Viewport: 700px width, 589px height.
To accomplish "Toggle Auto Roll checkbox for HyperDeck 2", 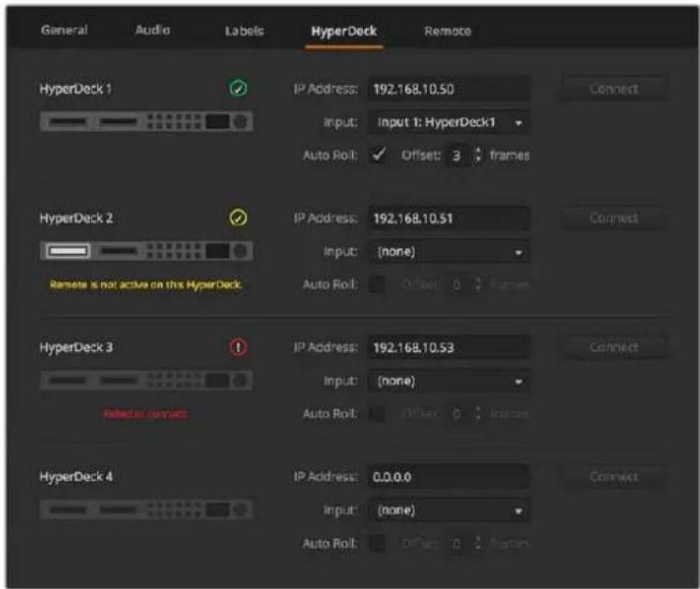I will click(x=378, y=285).
